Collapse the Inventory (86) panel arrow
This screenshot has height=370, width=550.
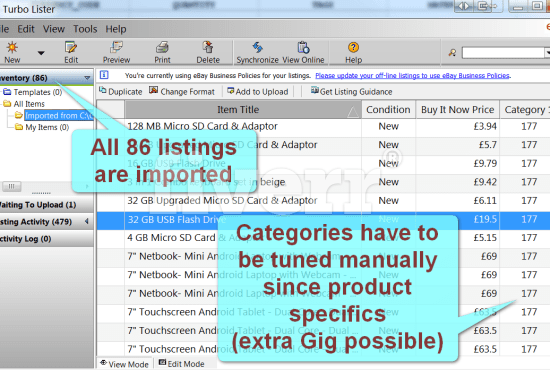tap(87, 78)
